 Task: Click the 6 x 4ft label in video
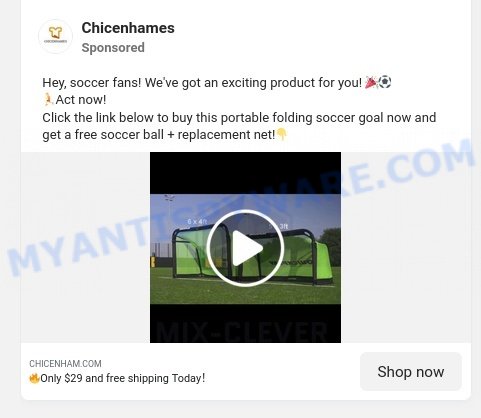pos(197,221)
